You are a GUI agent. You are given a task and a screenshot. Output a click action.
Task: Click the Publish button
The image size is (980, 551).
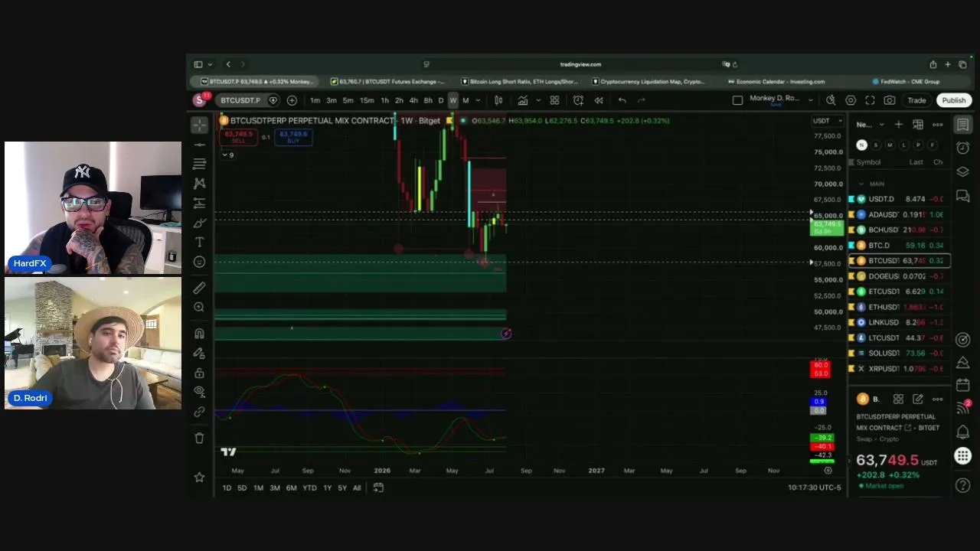[x=953, y=100]
